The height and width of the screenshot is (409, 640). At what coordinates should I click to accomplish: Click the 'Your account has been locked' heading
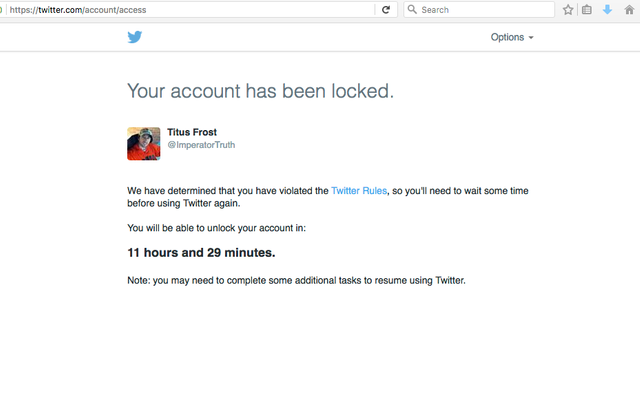tap(260, 91)
